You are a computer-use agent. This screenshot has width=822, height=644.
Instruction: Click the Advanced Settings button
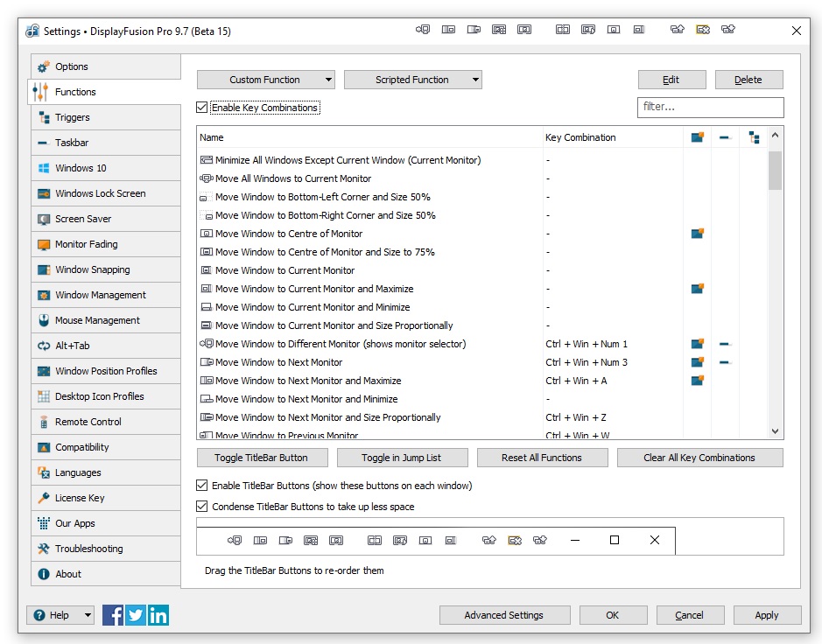(x=504, y=615)
